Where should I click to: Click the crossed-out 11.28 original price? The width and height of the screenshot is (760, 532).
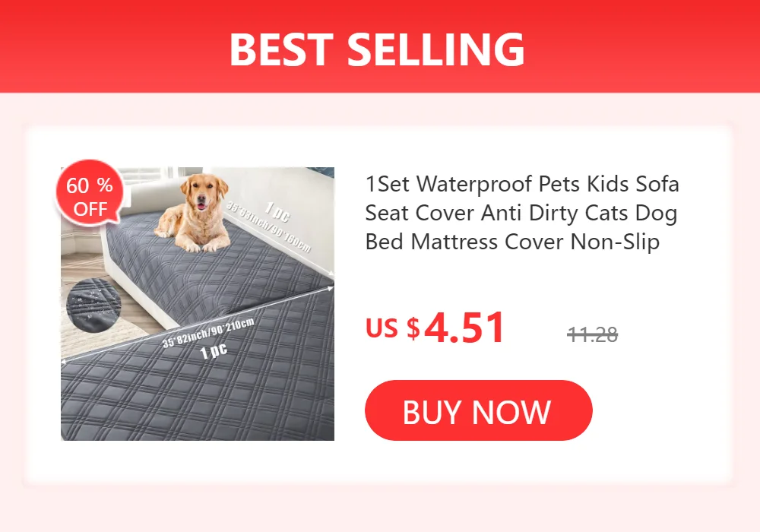tap(592, 334)
